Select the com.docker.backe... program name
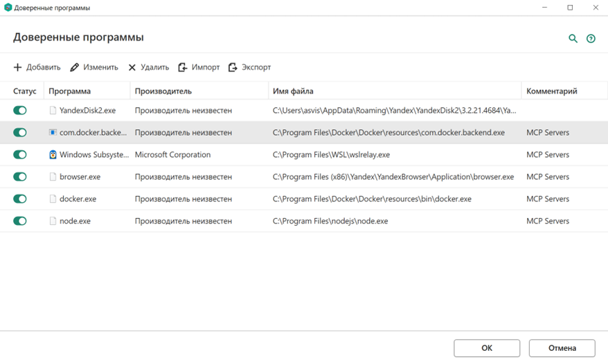The image size is (608, 364). 93,133
